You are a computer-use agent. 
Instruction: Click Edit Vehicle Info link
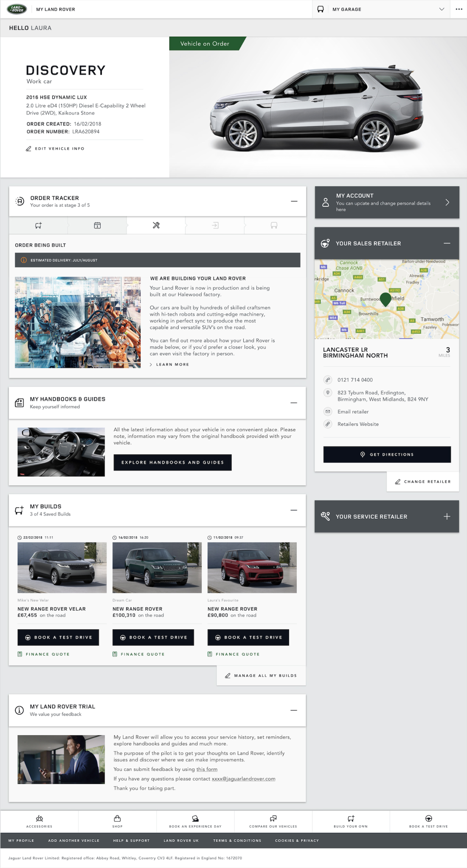(x=55, y=148)
